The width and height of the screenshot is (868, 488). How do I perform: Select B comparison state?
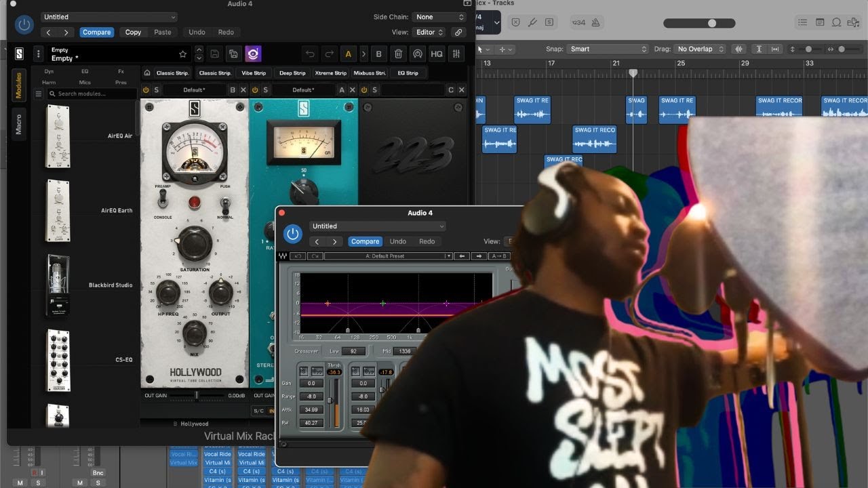pyautogui.click(x=378, y=54)
